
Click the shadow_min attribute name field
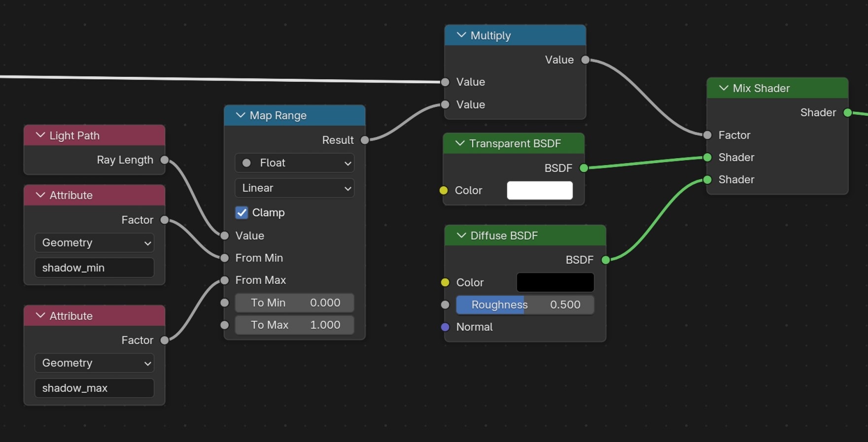(x=94, y=268)
